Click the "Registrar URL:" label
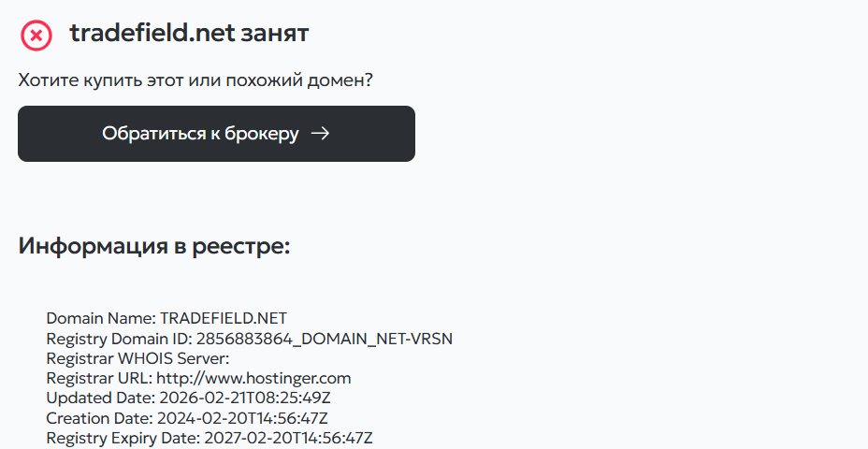 (99, 378)
